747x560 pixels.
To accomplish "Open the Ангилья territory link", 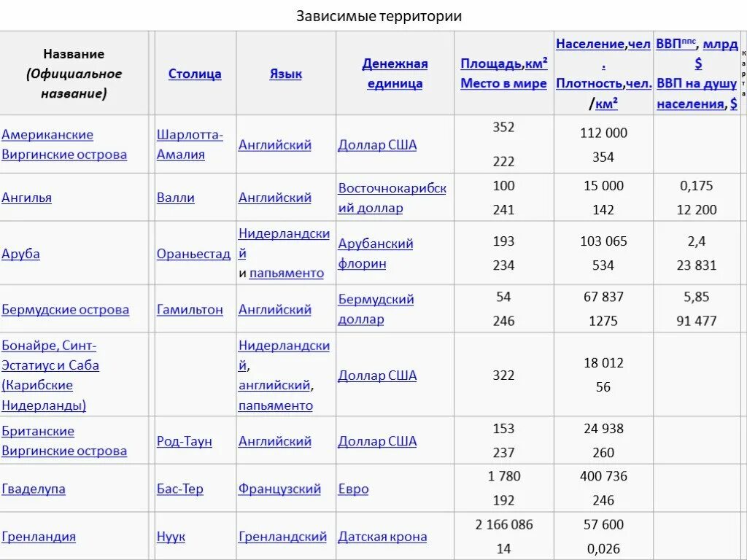I will [x=26, y=197].
